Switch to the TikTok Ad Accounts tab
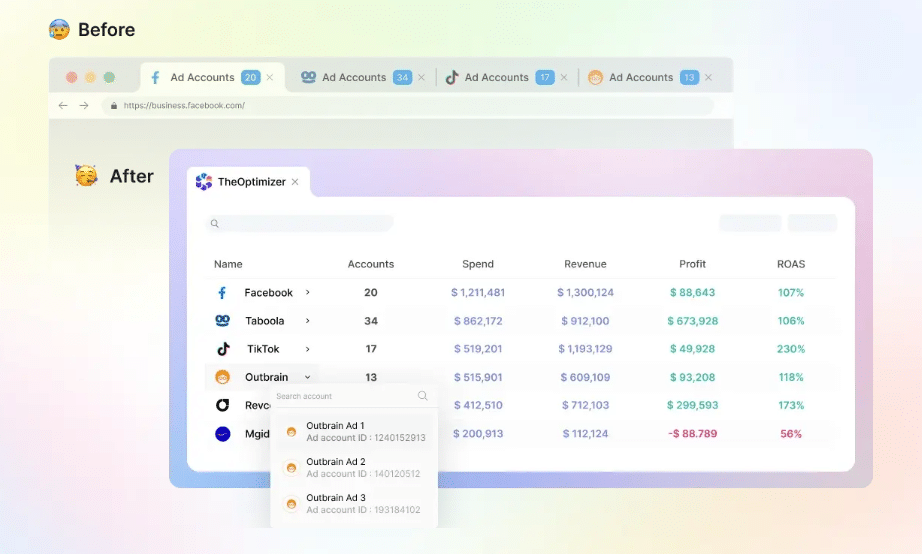Screen dimensions: 922x554 coord(506,78)
